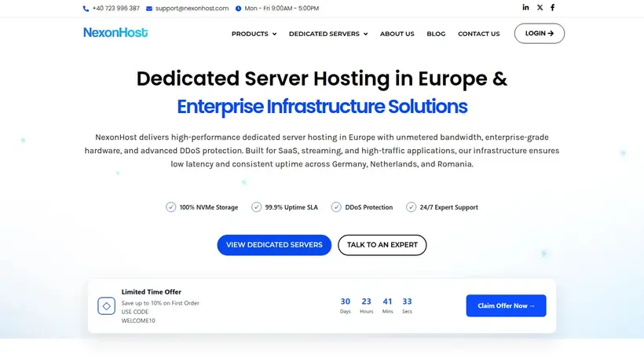The width and height of the screenshot is (644, 362).
Task: Click the Login button
Action: coord(540,33)
